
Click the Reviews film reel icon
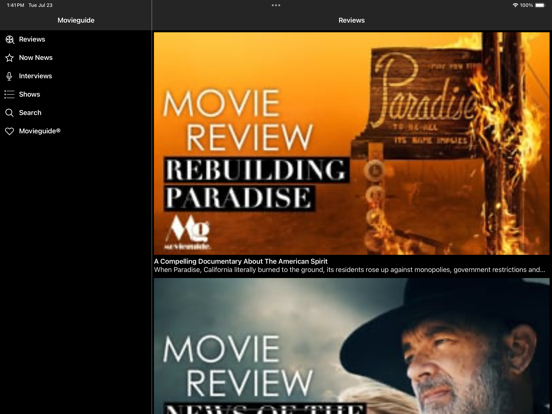pos(10,39)
